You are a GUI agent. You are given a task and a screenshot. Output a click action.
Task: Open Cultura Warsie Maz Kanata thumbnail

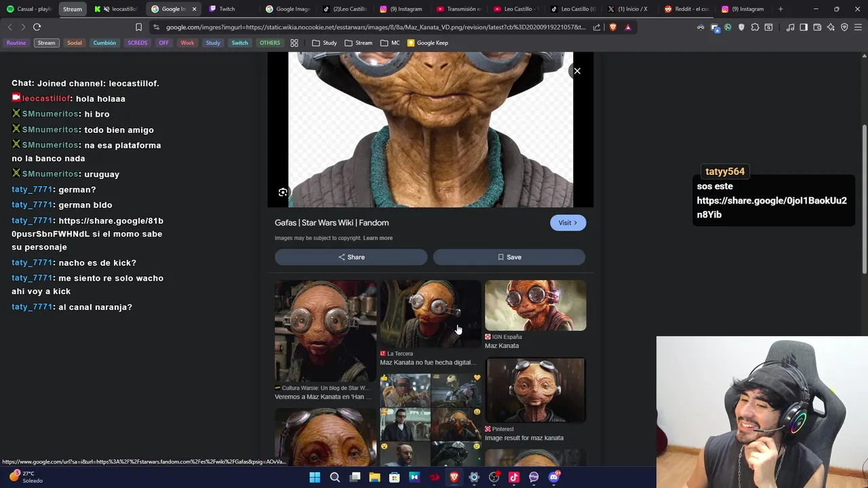pyautogui.click(x=325, y=331)
